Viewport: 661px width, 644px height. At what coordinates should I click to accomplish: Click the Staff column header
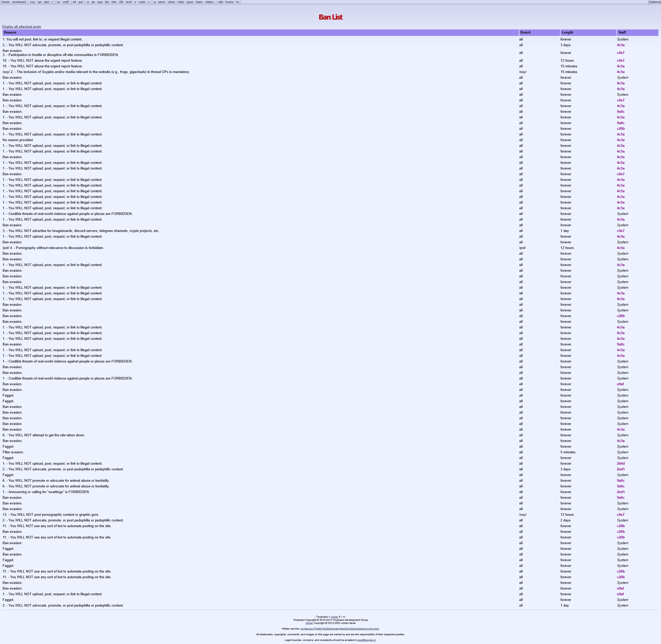[622, 33]
